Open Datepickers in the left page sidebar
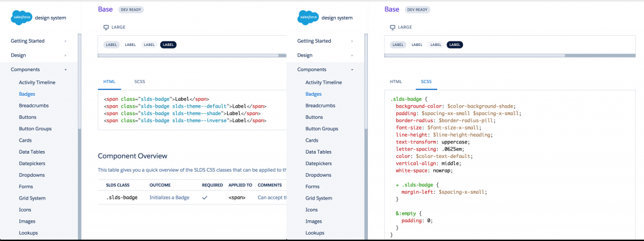The height and width of the screenshot is (241, 644). coord(32,163)
